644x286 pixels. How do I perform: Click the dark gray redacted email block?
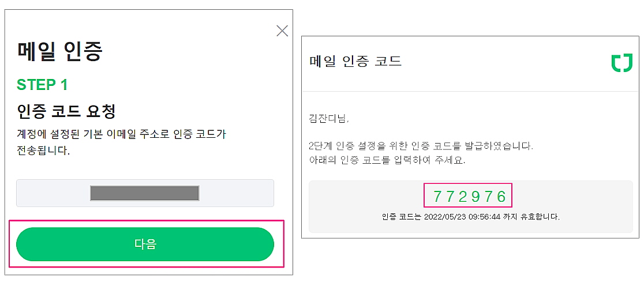pos(145,193)
